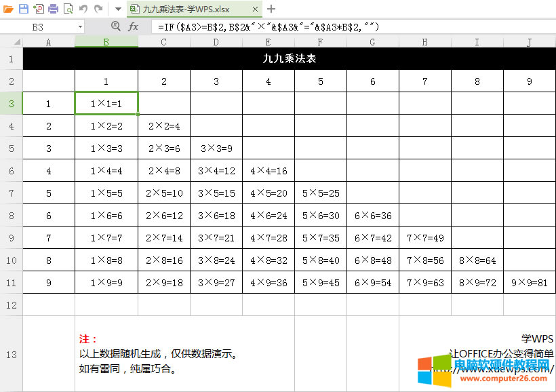Select cell containing 8×8=64

click(477, 260)
